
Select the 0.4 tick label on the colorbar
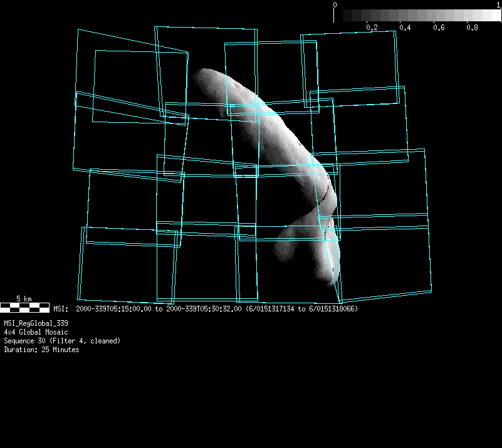pos(405,28)
